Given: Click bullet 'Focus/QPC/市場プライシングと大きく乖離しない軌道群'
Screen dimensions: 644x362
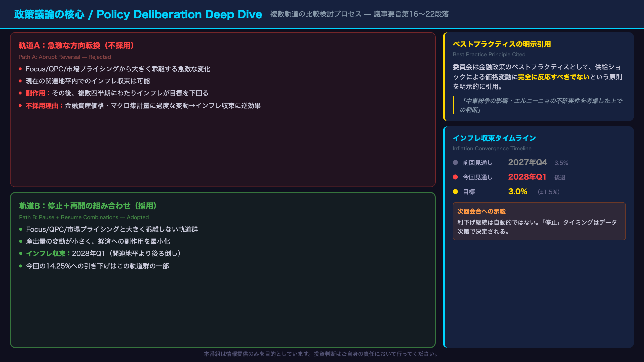Looking at the screenshot, I should [112, 229].
